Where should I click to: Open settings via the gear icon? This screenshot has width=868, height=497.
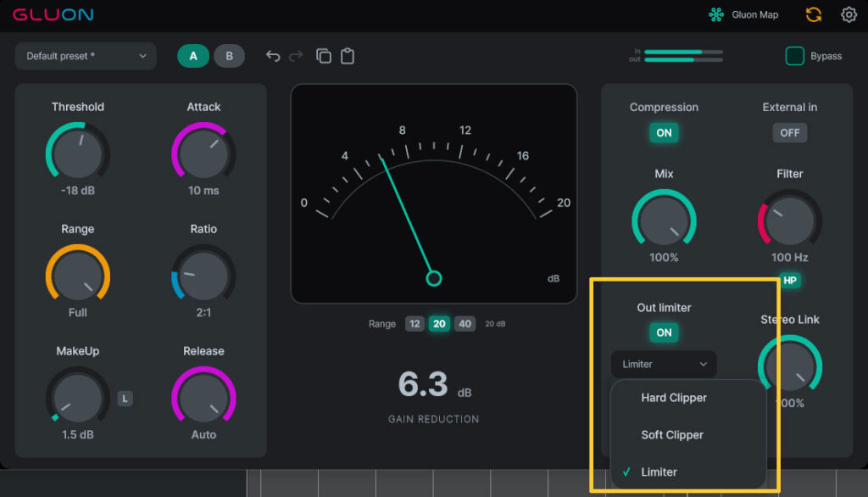(x=849, y=15)
